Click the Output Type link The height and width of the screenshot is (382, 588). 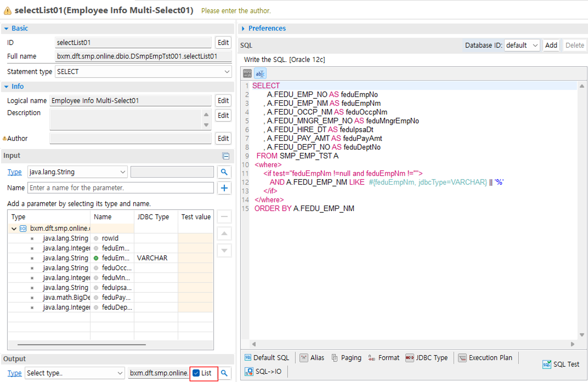[14, 373]
